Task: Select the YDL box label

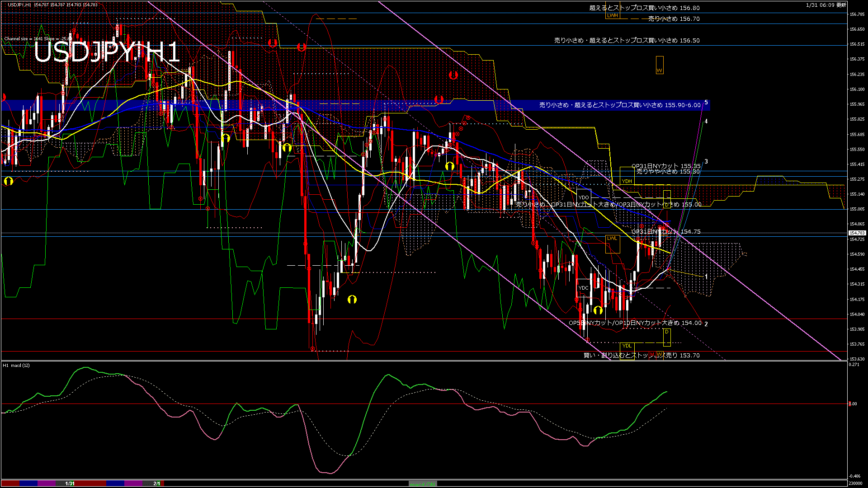Action: (627, 346)
